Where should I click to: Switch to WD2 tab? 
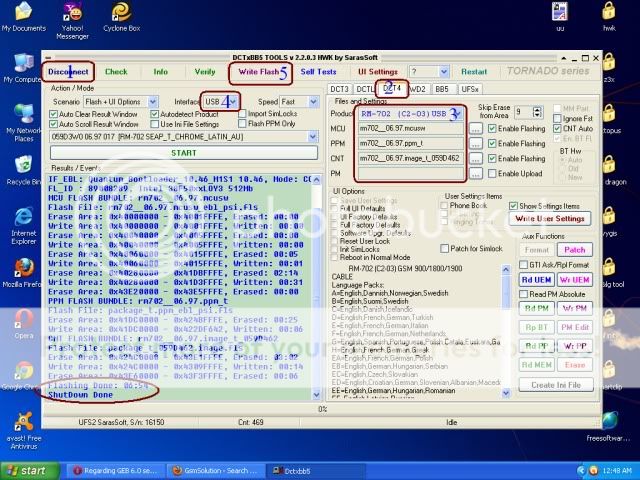click(418, 89)
